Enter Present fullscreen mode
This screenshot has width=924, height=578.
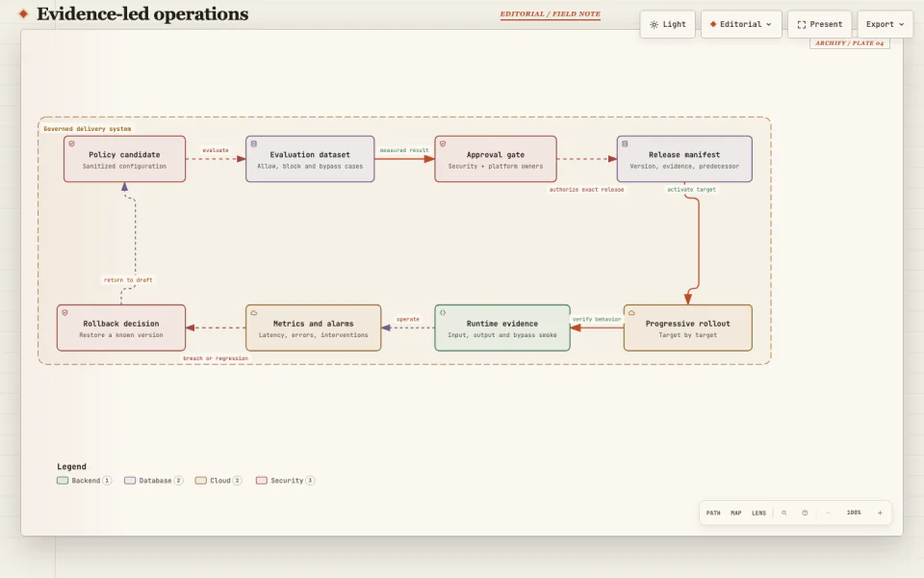(820, 24)
